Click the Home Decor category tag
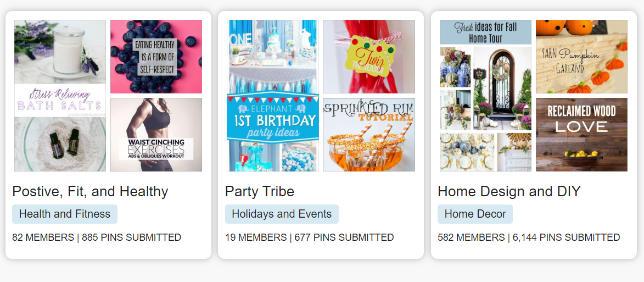 click(475, 214)
